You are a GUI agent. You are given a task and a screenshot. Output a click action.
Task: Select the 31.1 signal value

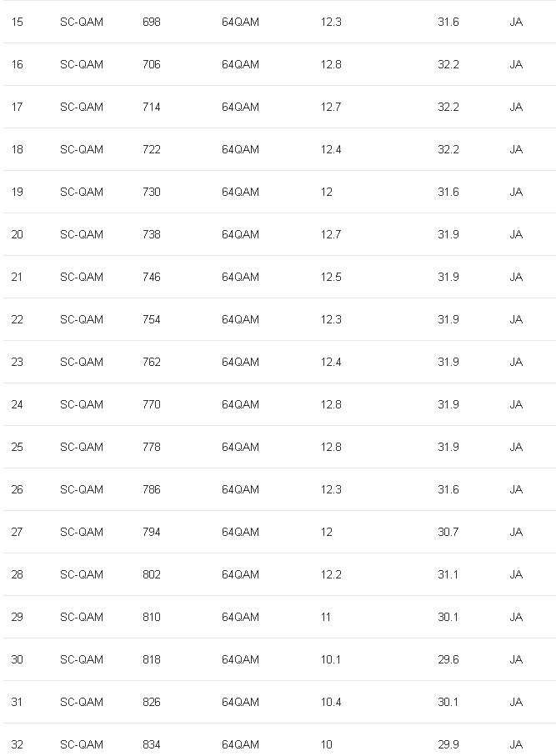448,574
